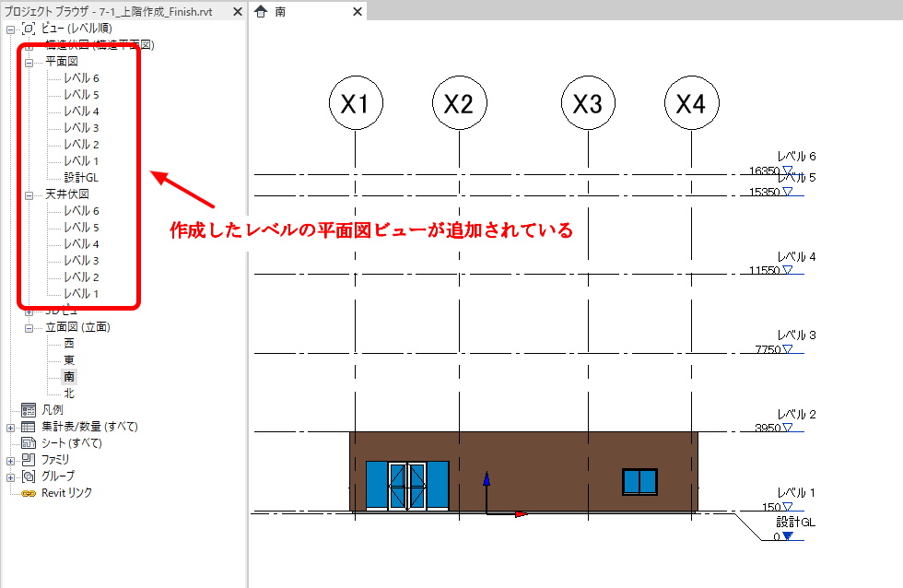Select the レベル 6 level label
The width and height of the screenshot is (903, 588).
[x=796, y=156]
